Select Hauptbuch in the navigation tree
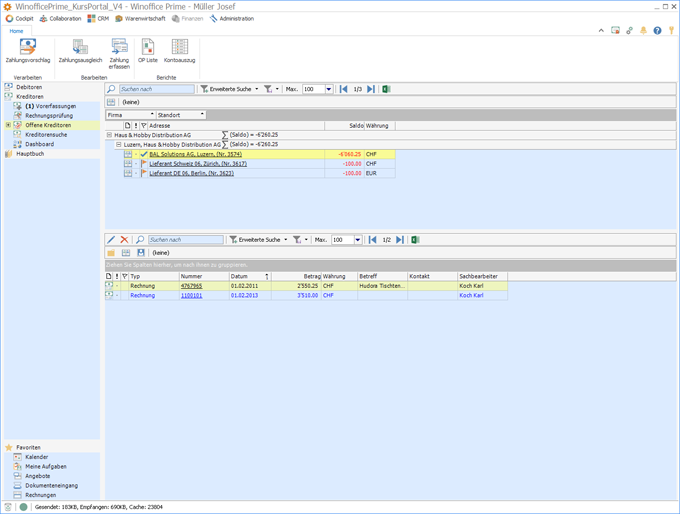 point(30,154)
